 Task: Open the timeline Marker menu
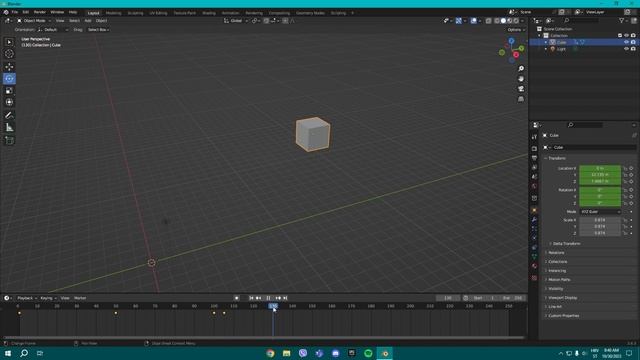pos(80,298)
